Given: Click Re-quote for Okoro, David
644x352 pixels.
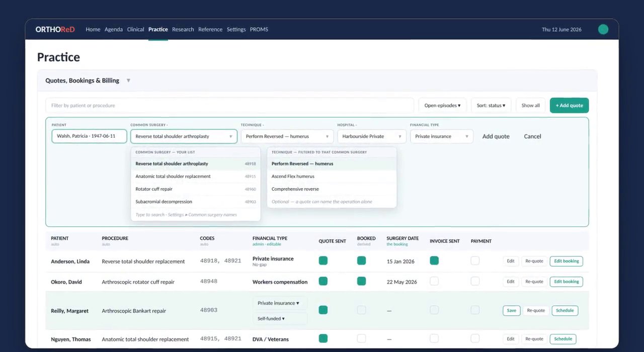Looking at the screenshot, I should (x=534, y=282).
